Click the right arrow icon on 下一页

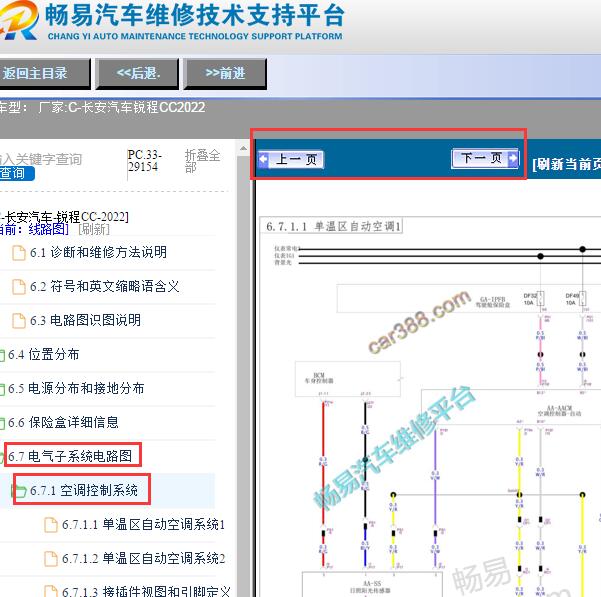(x=513, y=158)
